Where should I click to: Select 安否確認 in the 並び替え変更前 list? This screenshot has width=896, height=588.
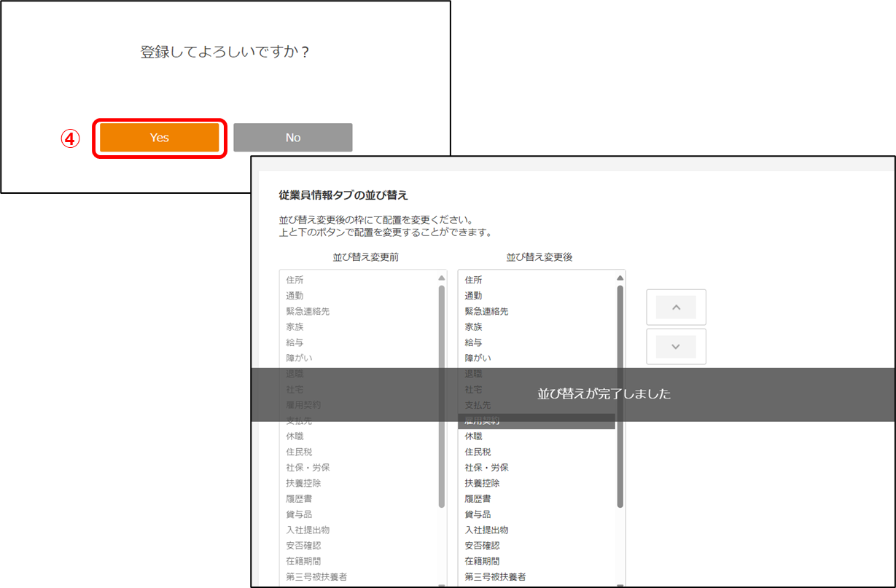point(303,546)
